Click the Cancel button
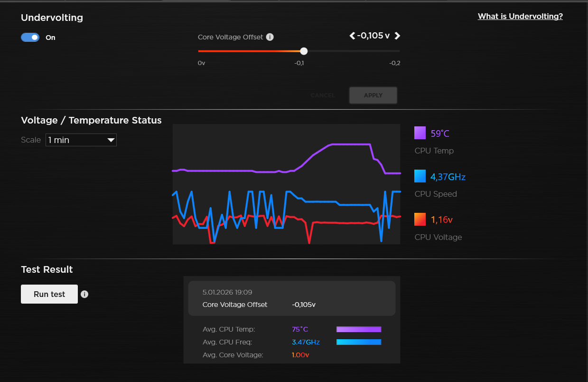The width and height of the screenshot is (588, 382). [x=323, y=95]
